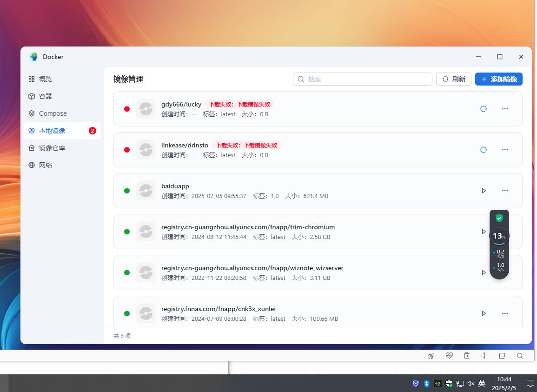The width and height of the screenshot is (537, 392).
Task: Click baiduapp image name
Action: 175,186
